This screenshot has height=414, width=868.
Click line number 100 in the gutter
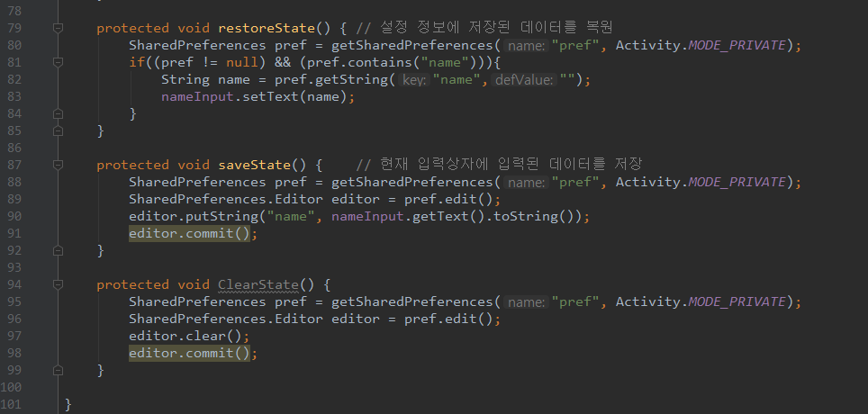(x=12, y=387)
